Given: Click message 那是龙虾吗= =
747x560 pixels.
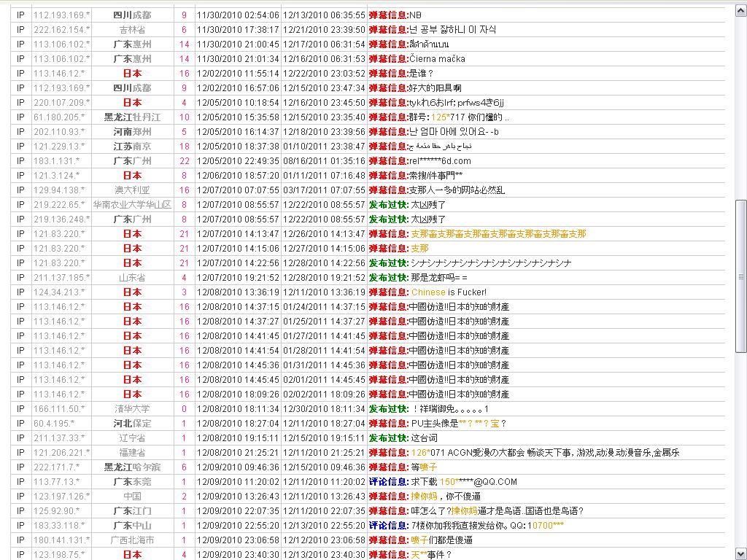Looking at the screenshot, I should click(439, 278).
